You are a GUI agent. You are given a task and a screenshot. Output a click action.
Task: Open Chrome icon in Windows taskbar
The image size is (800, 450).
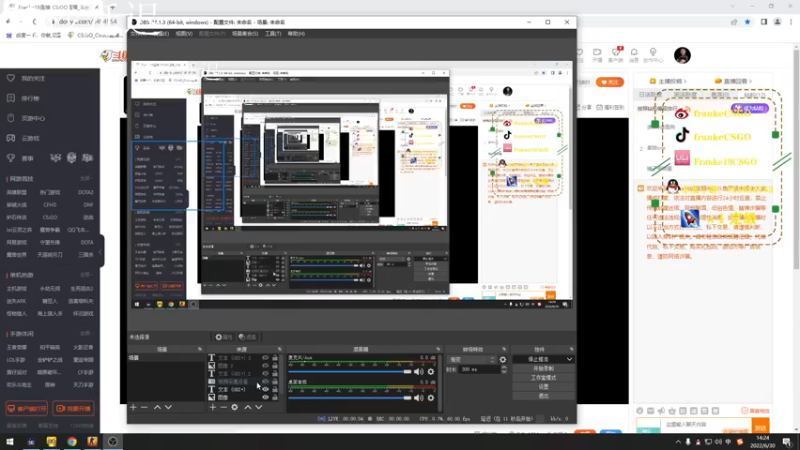point(72,441)
